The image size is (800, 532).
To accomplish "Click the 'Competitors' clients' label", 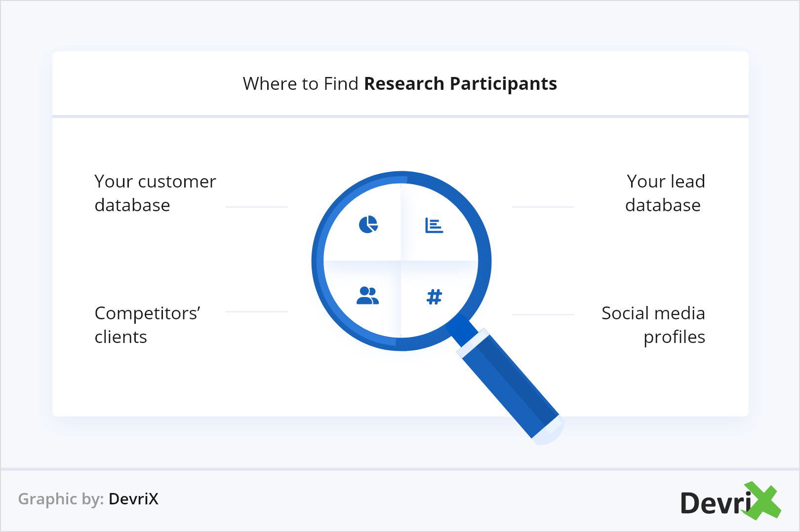I will [x=147, y=325].
